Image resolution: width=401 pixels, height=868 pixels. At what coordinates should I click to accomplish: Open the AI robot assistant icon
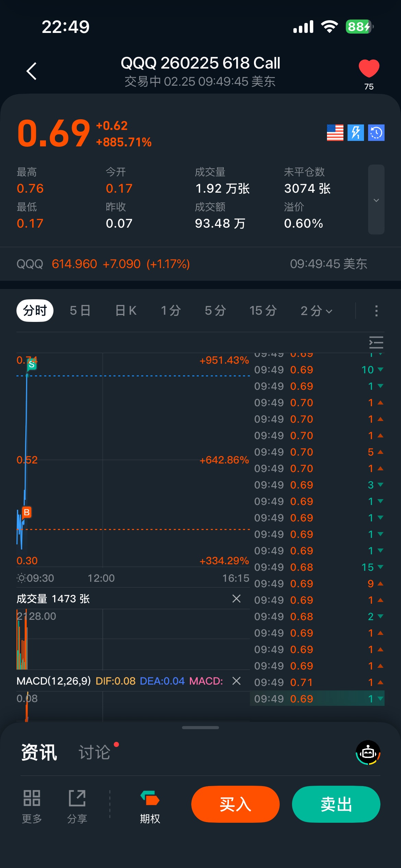[368, 753]
